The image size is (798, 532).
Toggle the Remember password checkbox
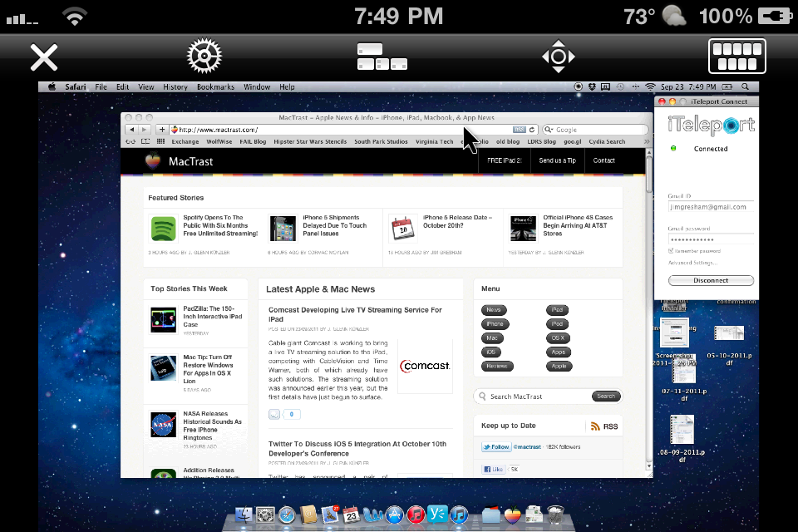[x=672, y=250]
